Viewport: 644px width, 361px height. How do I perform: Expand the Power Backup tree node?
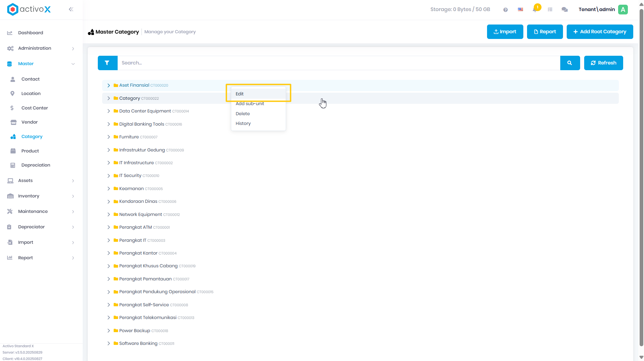pos(109,331)
